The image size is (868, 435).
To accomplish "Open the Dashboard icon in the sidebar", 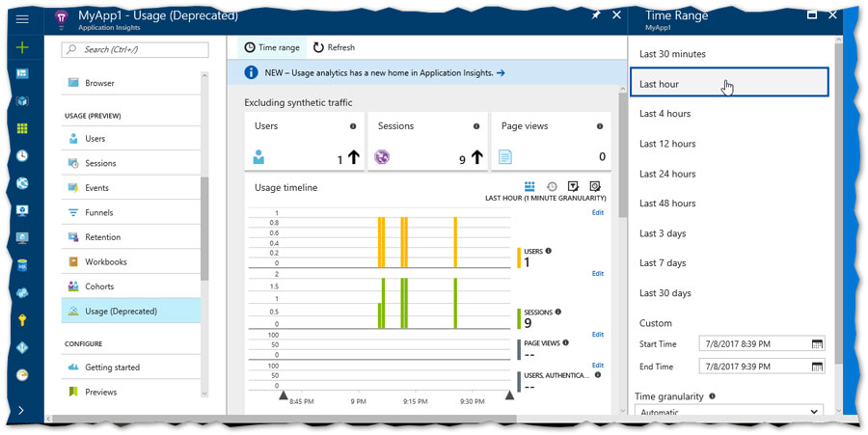I will 22,73.
